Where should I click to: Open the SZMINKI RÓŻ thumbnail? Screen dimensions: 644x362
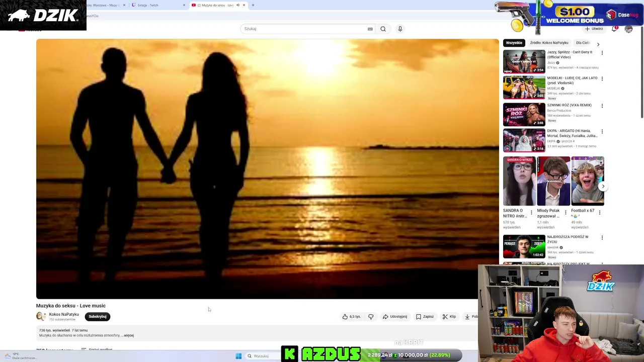tap(524, 114)
